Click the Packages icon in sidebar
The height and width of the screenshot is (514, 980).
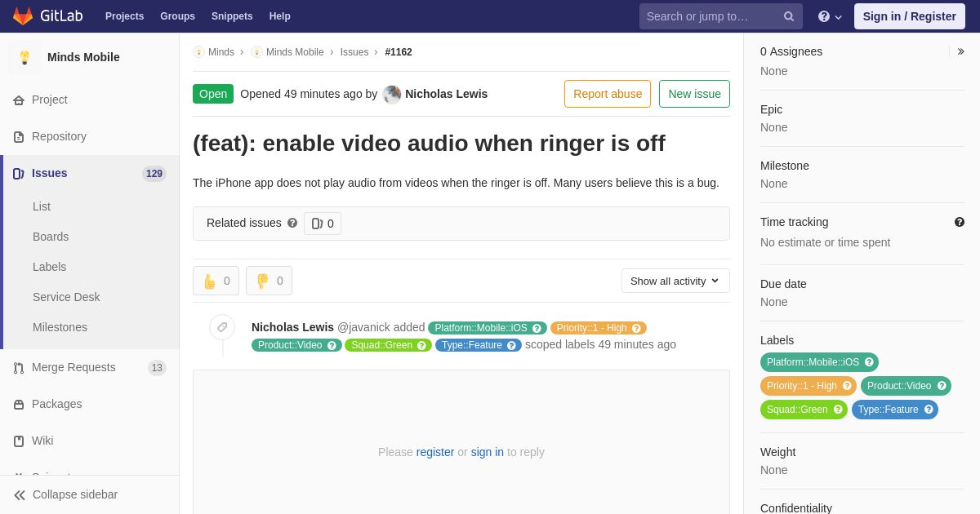19,405
